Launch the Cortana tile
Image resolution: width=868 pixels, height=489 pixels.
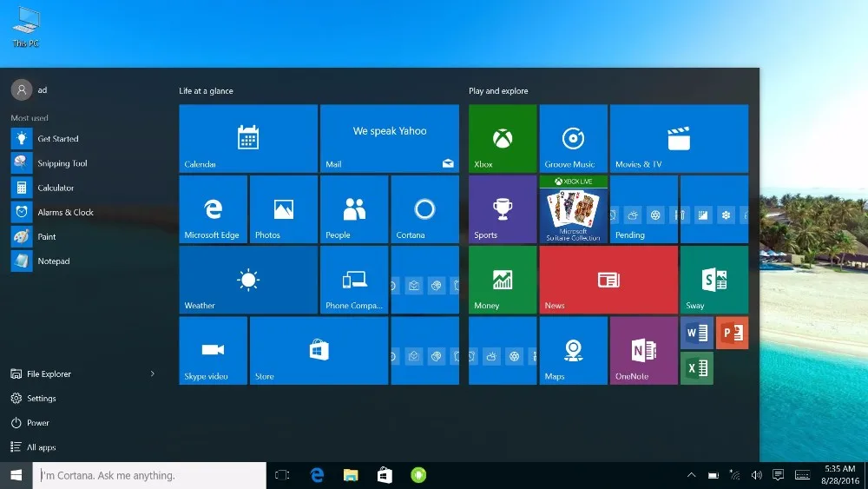424,209
